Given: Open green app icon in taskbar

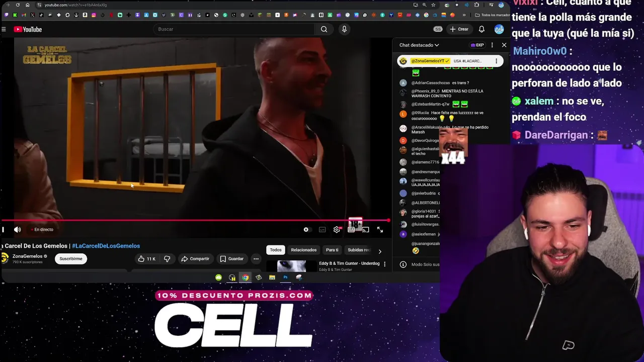Looking at the screenshot, I should (218, 278).
